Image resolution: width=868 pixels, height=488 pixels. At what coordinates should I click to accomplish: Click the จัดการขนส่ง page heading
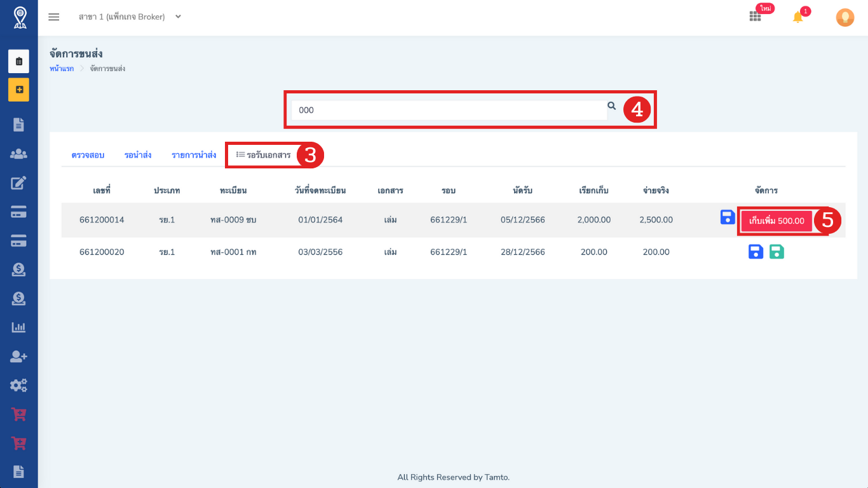tap(76, 54)
